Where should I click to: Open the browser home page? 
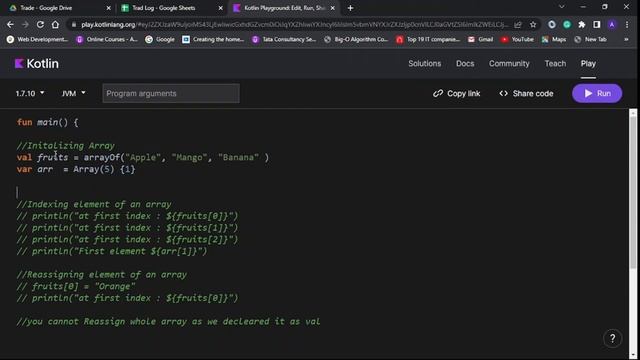(x=55, y=24)
